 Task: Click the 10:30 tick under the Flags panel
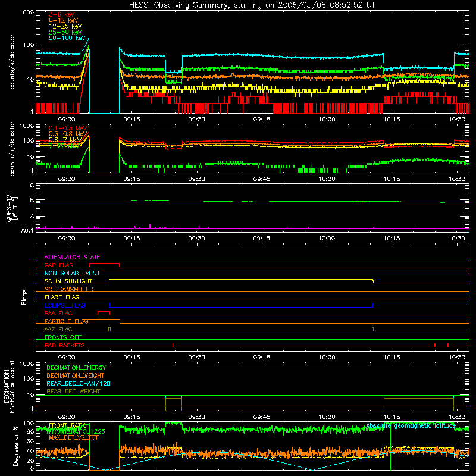click(456, 358)
